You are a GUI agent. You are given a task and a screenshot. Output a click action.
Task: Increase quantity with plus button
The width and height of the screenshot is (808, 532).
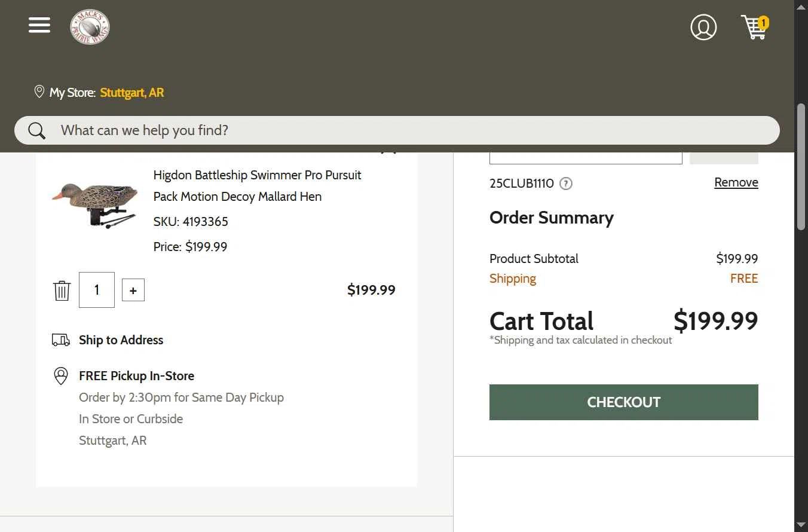click(133, 290)
